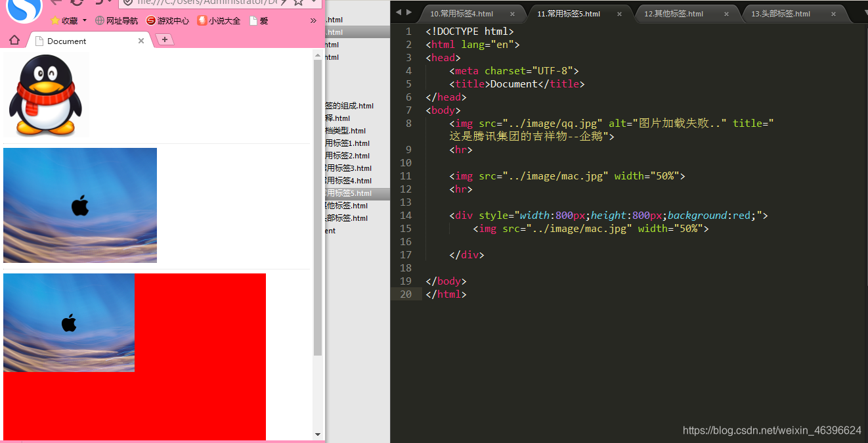Open 档类型.html in sidebar
The height and width of the screenshot is (443, 868).
[345, 131]
